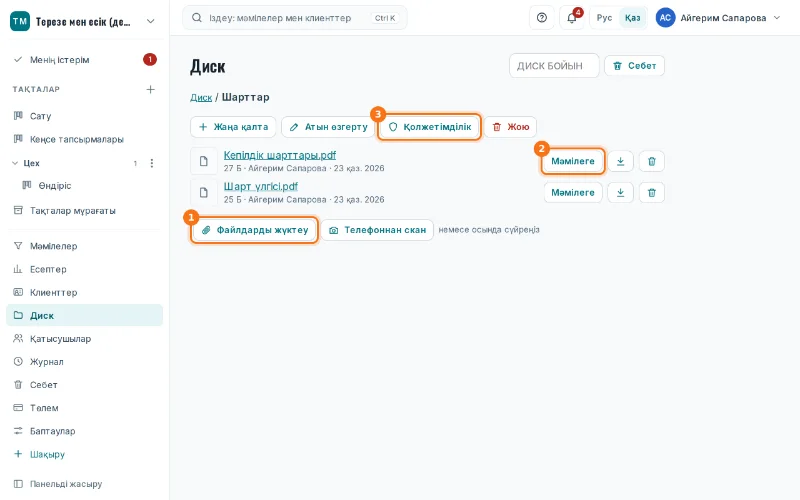Go to Клиенттер section

84,292
